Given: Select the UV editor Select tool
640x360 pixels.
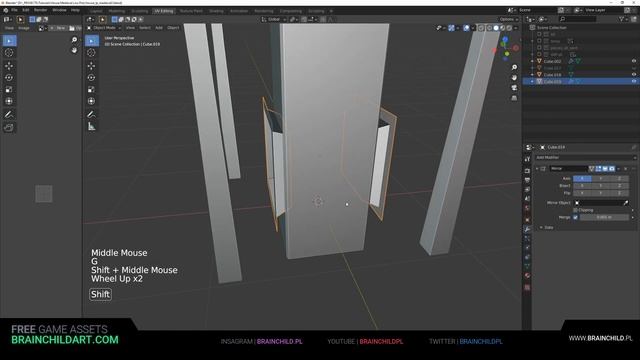Looking at the screenshot, I should pos(9,41).
